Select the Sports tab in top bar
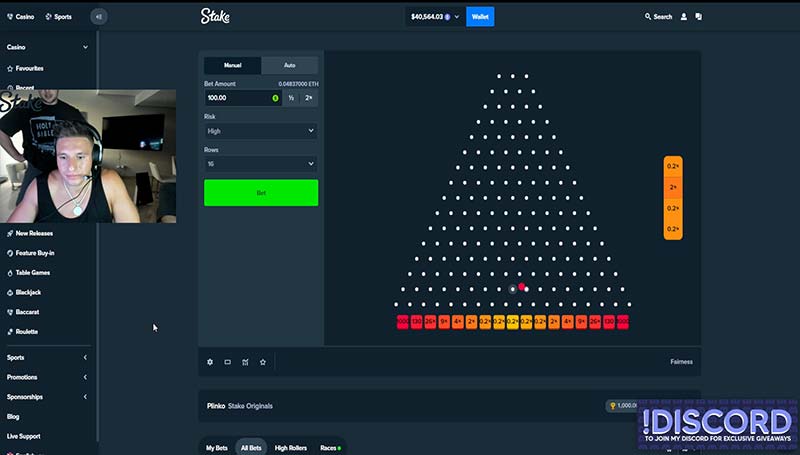 pos(59,17)
